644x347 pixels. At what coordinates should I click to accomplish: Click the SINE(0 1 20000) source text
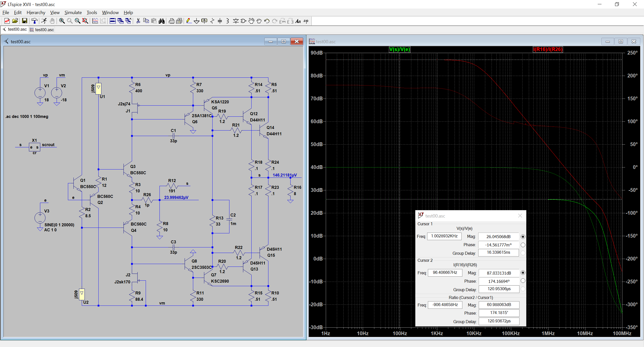pyautogui.click(x=59, y=225)
